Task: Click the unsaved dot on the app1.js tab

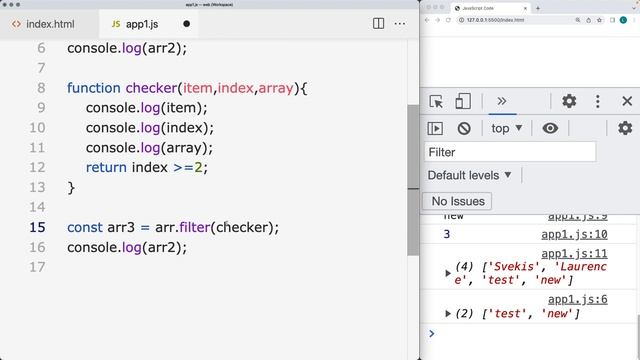Action: click(x=187, y=24)
